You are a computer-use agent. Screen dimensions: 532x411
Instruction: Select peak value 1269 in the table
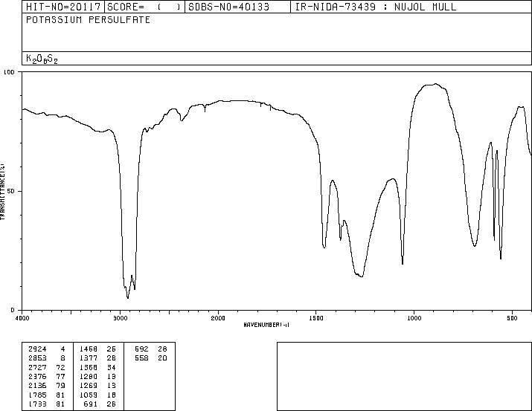tap(89, 386)
